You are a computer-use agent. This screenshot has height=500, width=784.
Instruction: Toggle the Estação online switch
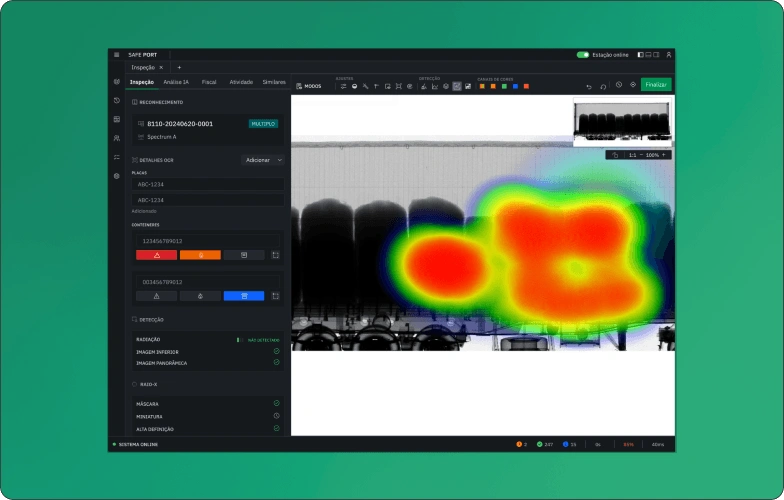(582, 54)
